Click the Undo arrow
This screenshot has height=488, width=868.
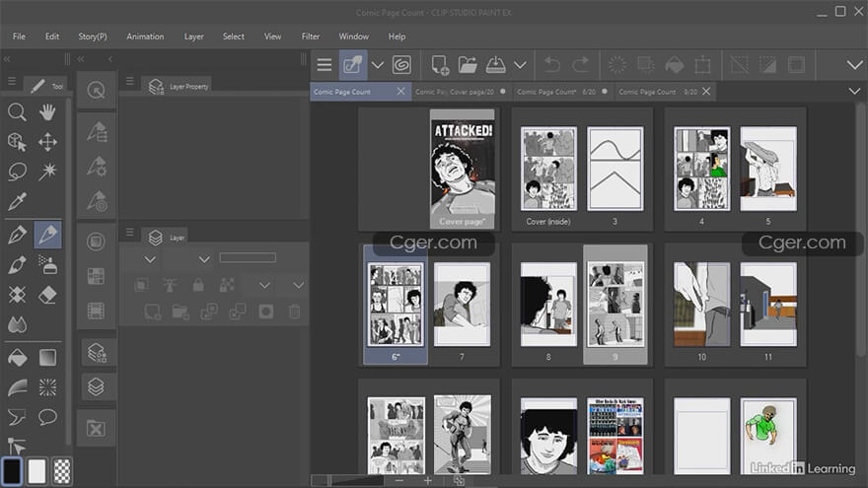tap(552, 65)
